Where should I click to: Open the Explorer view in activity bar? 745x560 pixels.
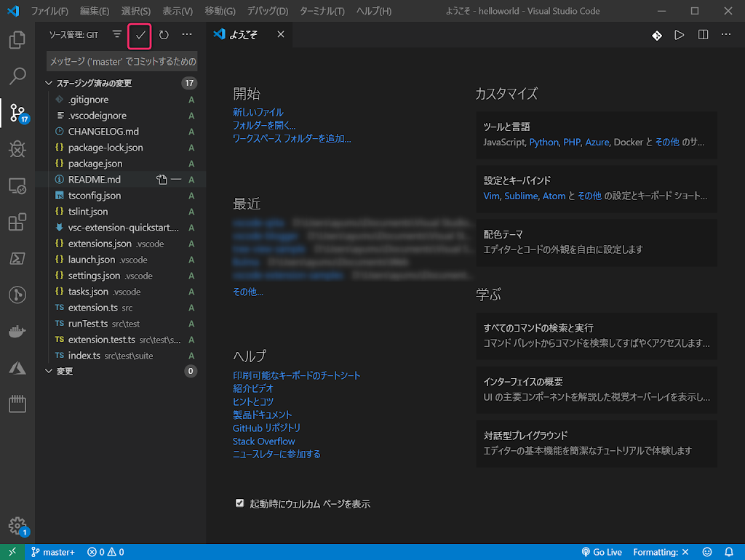pos(17,40)
